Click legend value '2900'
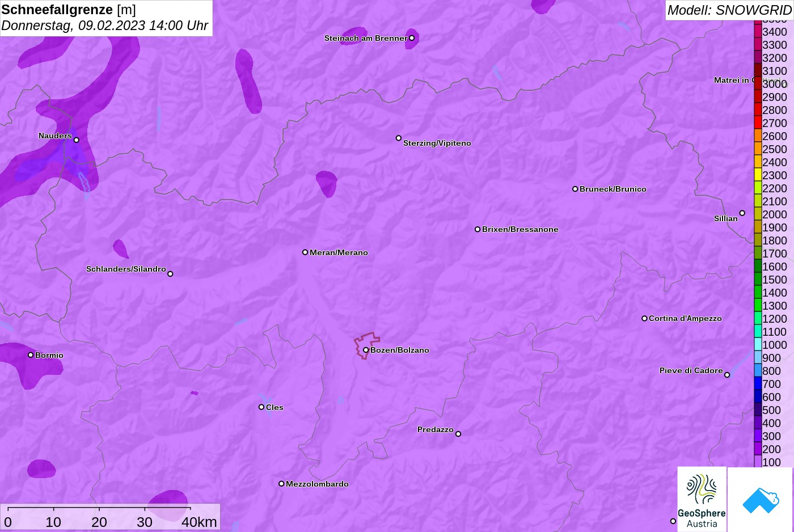 coord(775,97)
